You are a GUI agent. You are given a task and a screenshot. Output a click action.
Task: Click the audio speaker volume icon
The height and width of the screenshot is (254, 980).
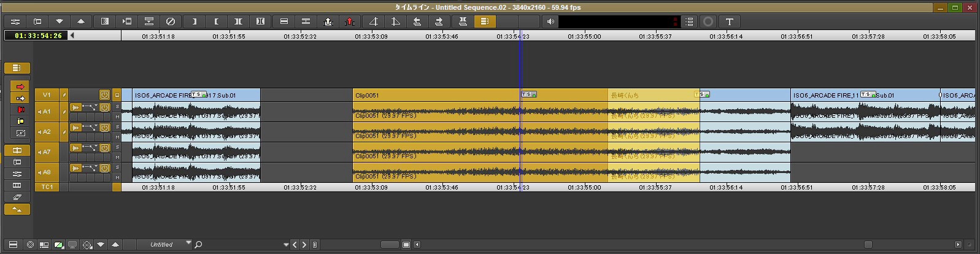click(x=550, y=21)
